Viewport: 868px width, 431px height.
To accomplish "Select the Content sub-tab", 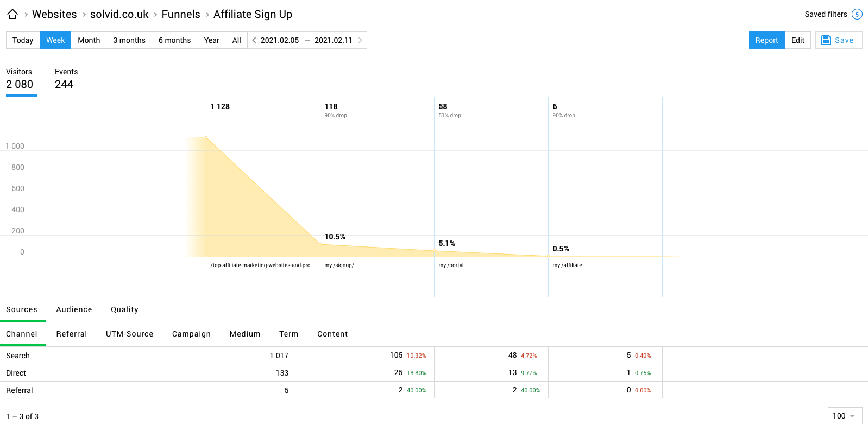I will point(332,334).
